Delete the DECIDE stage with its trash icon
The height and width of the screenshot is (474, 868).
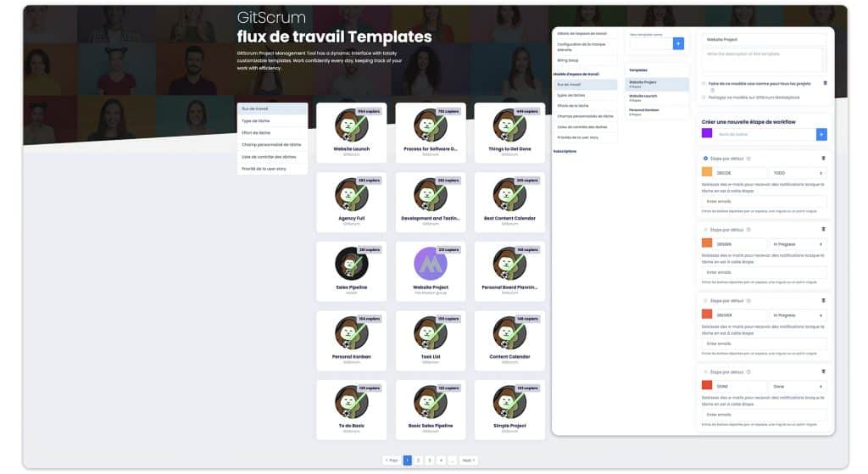point(823,159)
